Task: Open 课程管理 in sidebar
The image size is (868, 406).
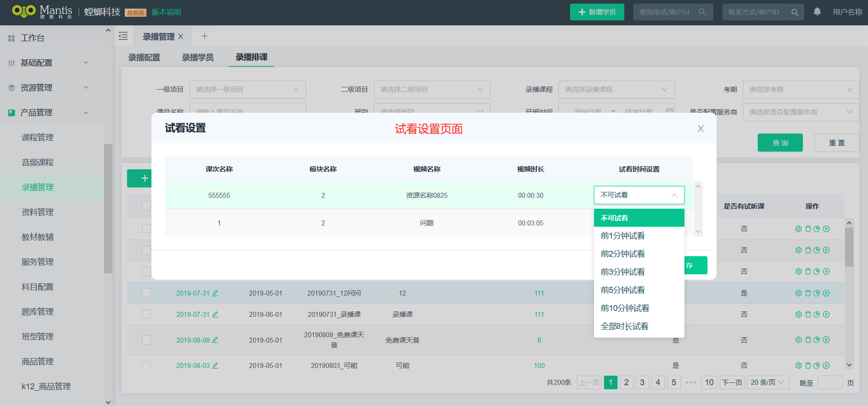Action: click(x=38, y=138)
